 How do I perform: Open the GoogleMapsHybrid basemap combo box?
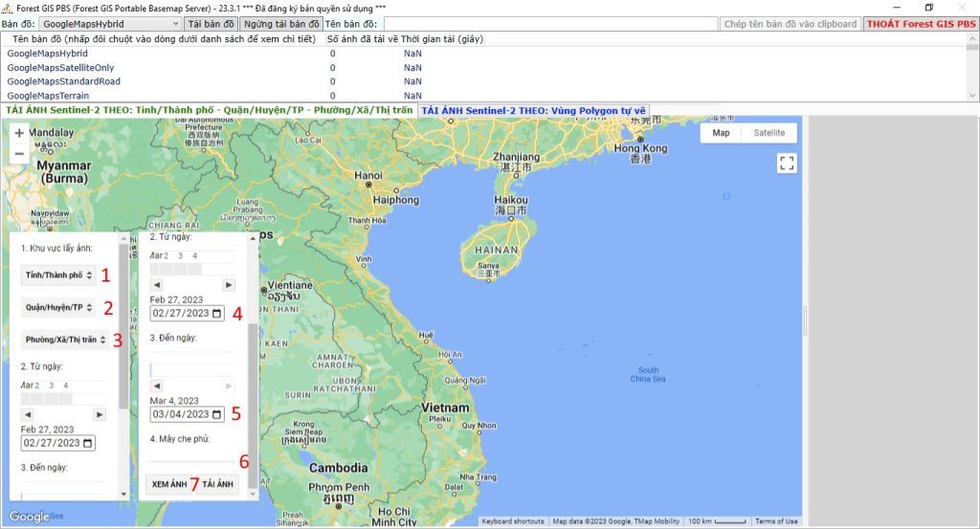click(x=111, y=23)
